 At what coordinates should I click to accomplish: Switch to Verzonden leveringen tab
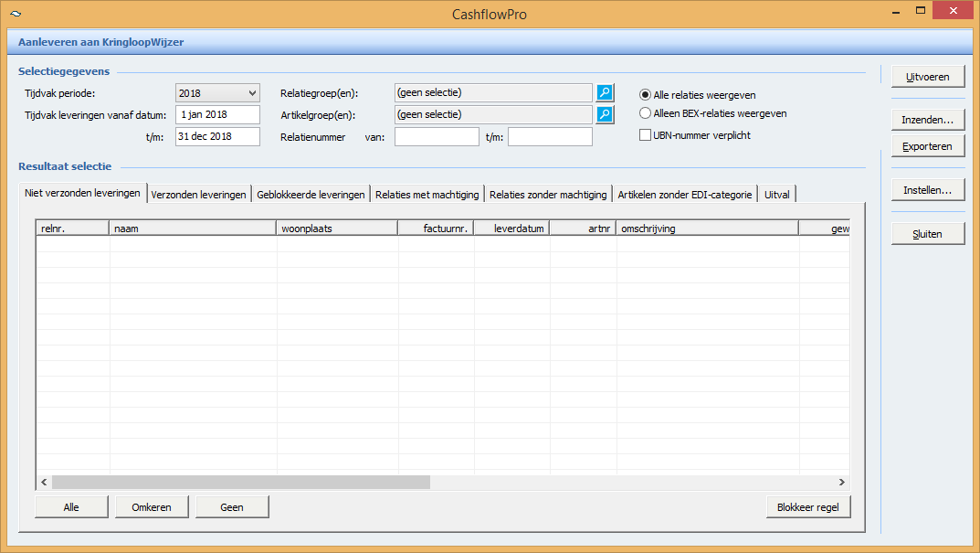199,195
